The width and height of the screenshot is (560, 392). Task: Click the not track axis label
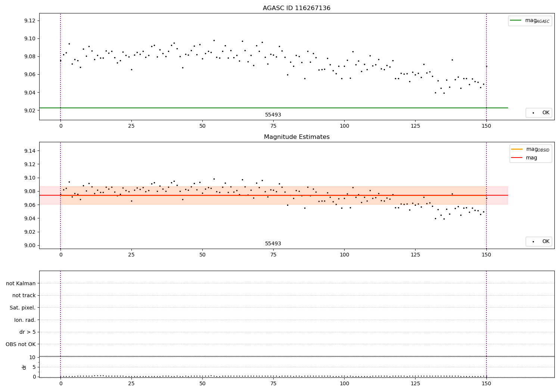[24, 295]
